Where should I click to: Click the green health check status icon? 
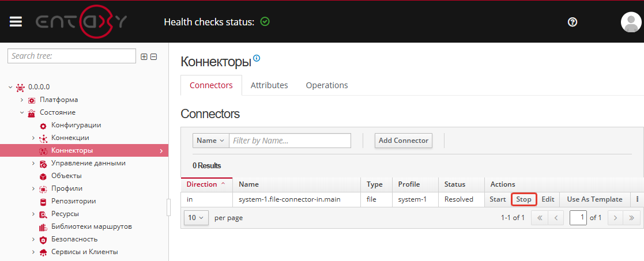[265, 21]
